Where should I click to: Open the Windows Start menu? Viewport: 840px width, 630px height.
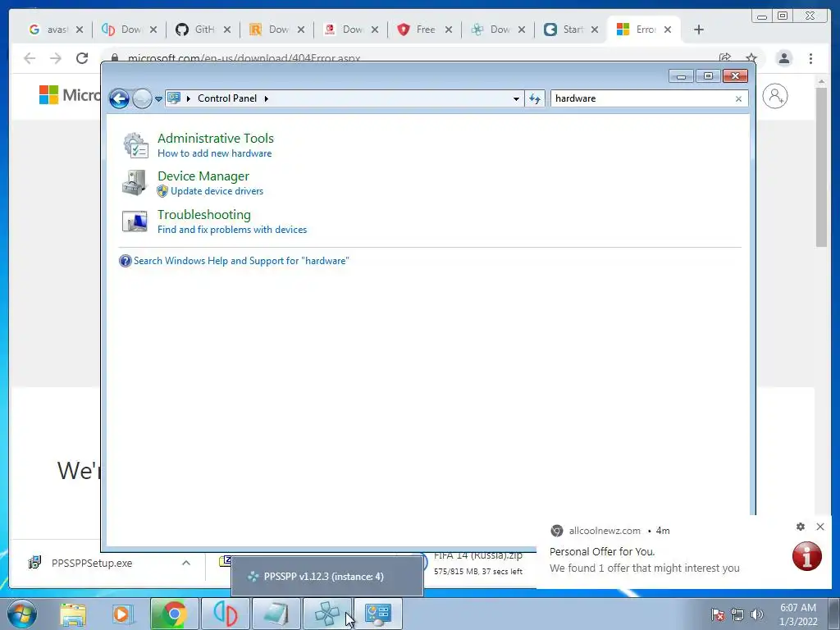point(21,614)
